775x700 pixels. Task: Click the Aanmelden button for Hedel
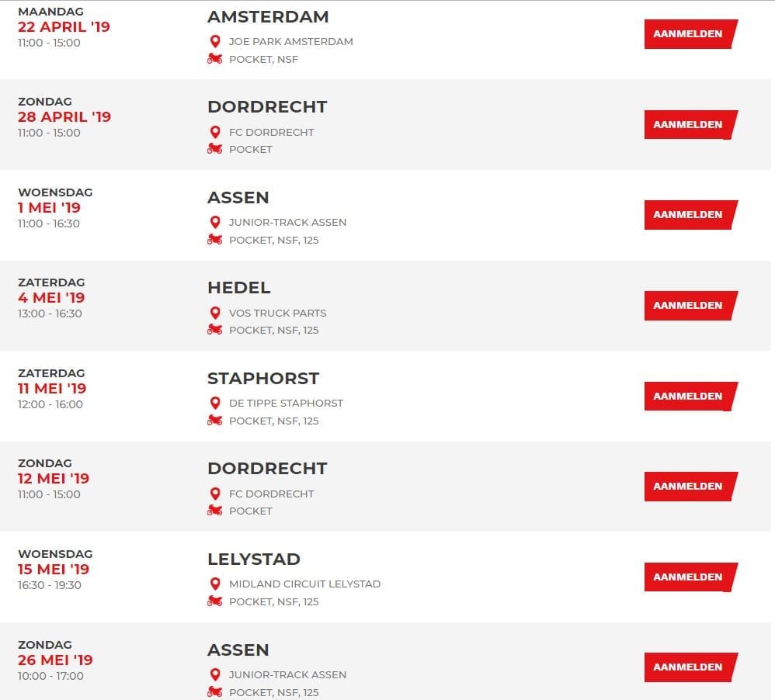690,306
